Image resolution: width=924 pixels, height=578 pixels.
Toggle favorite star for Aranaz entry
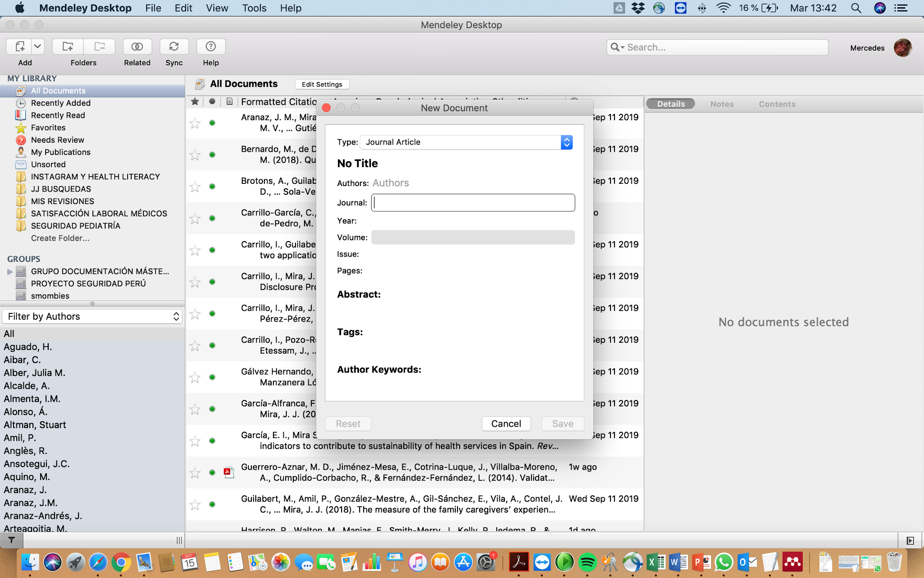click(x=195, y=123)
